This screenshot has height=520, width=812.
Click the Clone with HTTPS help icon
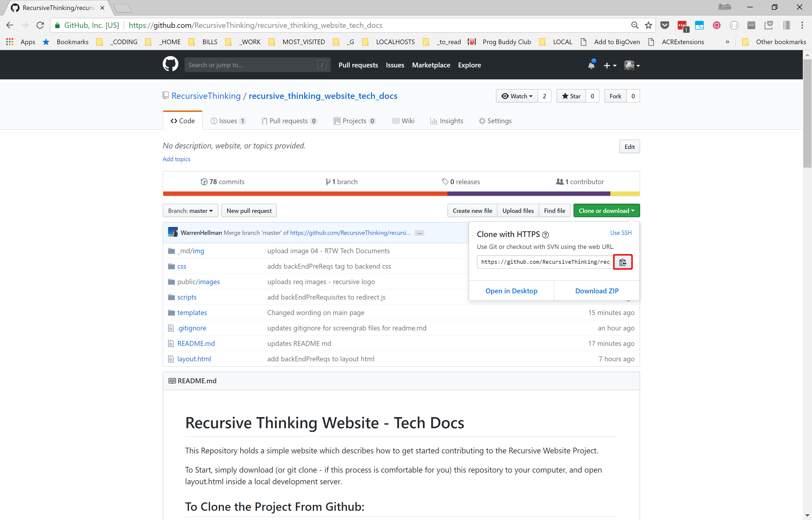coord(545,235)
